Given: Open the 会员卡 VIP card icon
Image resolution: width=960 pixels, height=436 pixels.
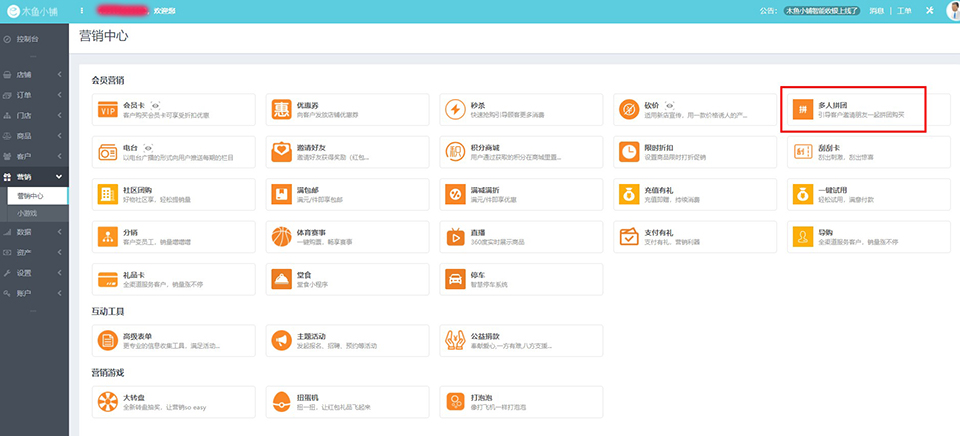Looking at the screenshot, I should coord(108,109).
